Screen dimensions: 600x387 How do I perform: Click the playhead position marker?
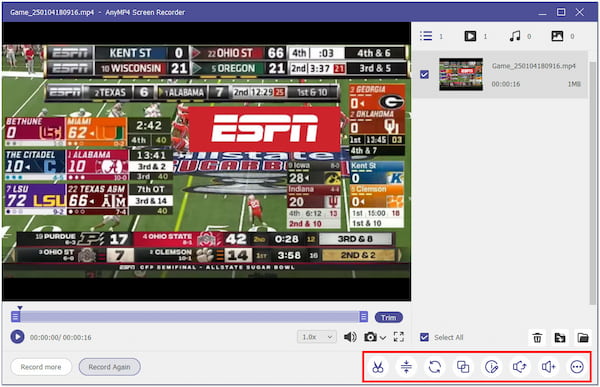pos(20,308)
